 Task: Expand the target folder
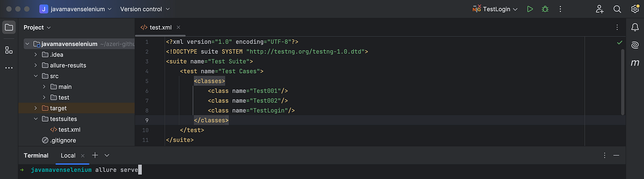point(36,108)
